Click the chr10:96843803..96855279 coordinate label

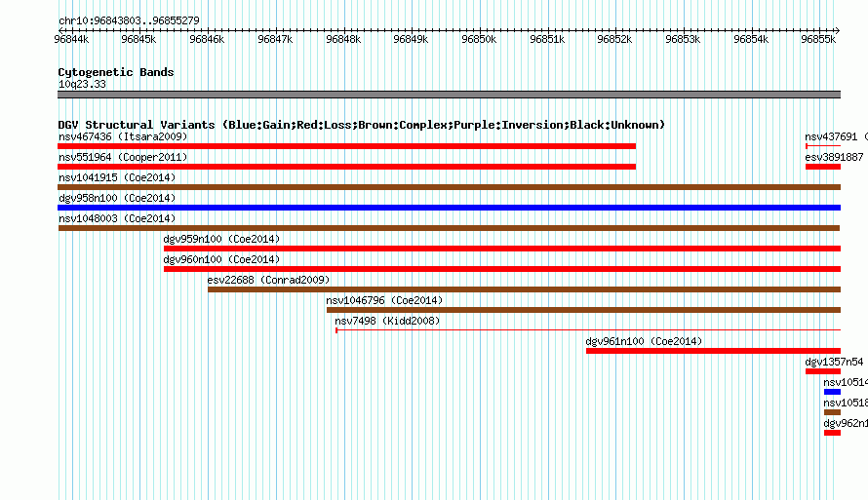point(129,20)
